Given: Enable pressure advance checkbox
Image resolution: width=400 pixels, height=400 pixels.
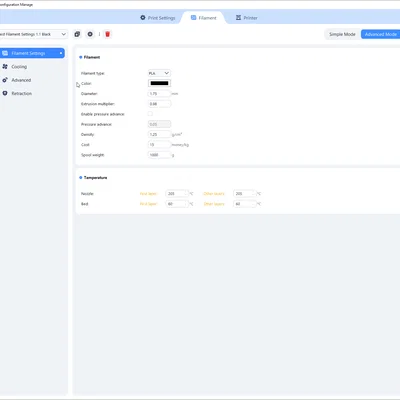Looking at the screenshot, I should [150, 114].
